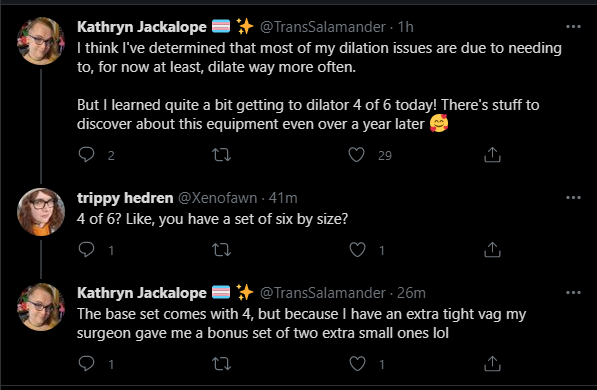Like the tweet with 29 likes

tap(356, 155)
